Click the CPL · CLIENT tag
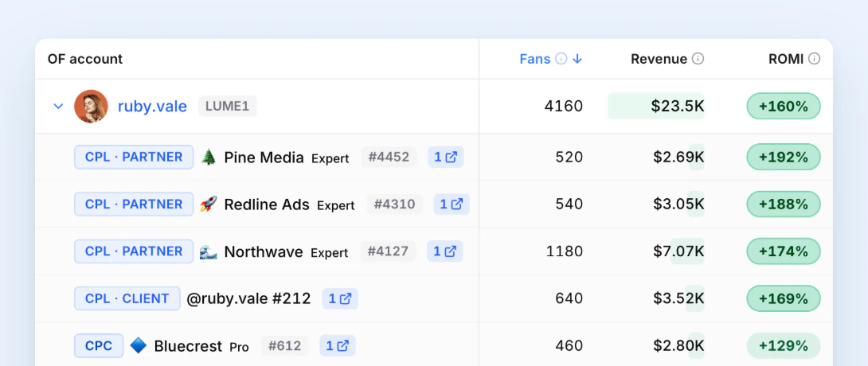 pyautogui.click(x=127, y=299)
